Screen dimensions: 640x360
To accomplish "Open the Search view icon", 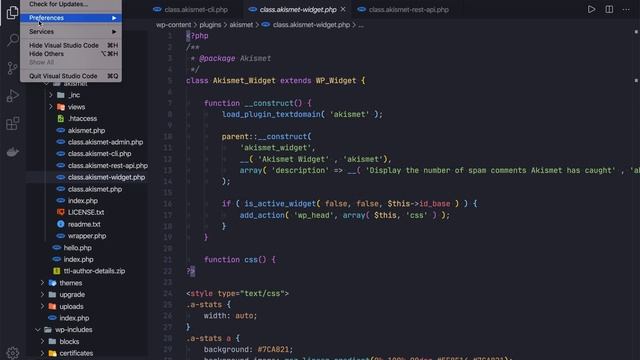I will (13, 40).
